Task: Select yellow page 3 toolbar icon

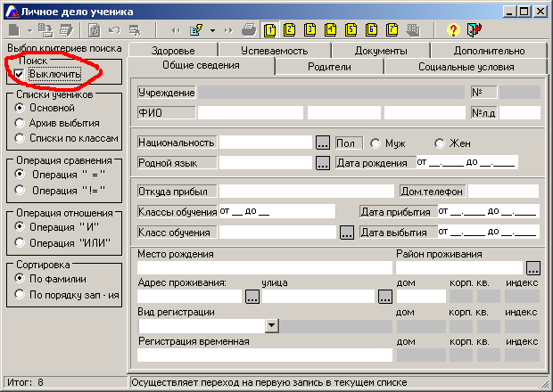Action: point(310,30)
